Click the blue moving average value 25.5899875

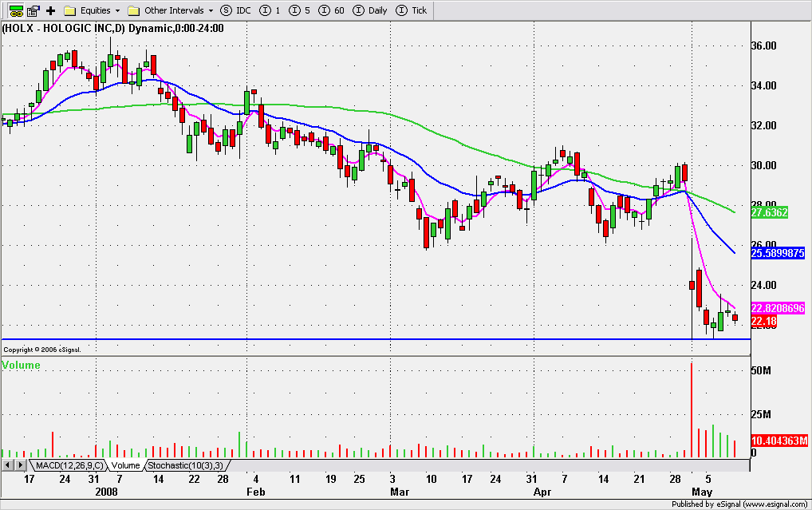coord(778,253)
